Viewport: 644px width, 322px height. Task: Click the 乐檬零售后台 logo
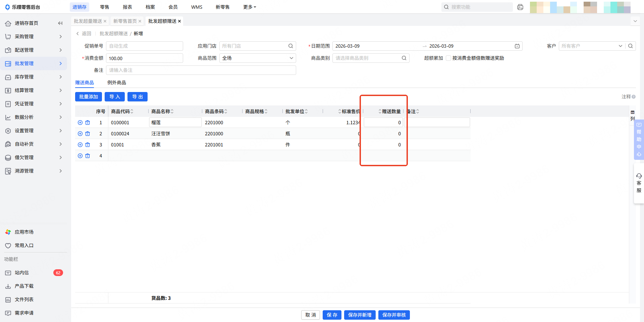pyautogui.click(x=22, y=7)
